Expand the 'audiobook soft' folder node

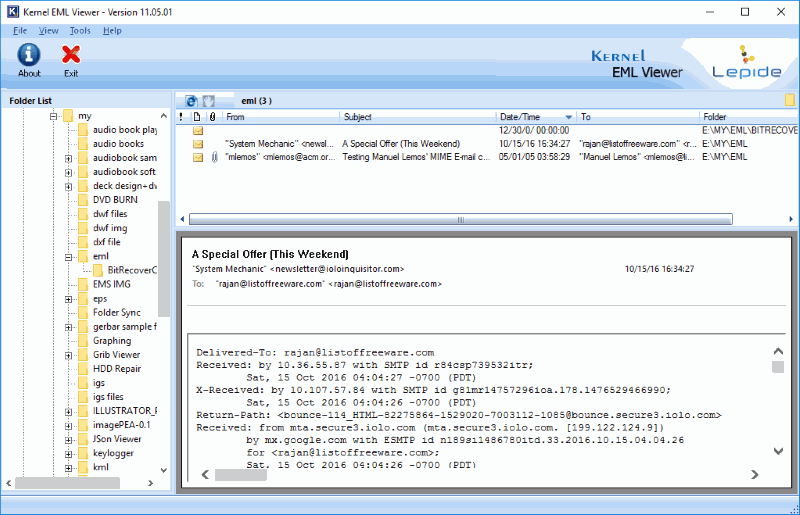click(x=68, y=173)
